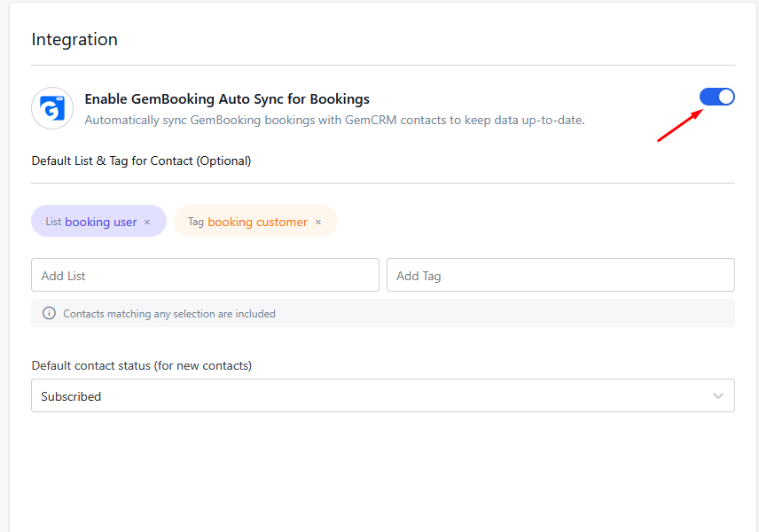Screen dimensions: 759x532
Task: Expand the Subscribed dropdown chevron
Action: [x=718, y=396]
